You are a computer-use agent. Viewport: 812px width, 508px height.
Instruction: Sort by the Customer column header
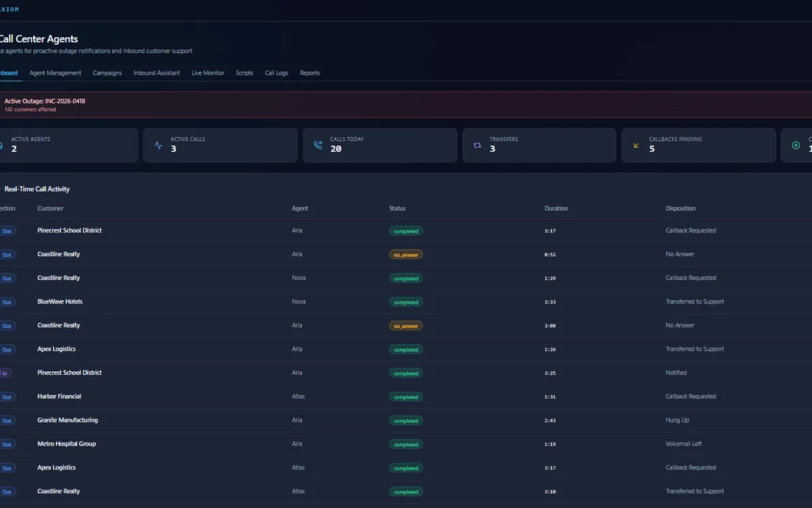pos(51,209)
